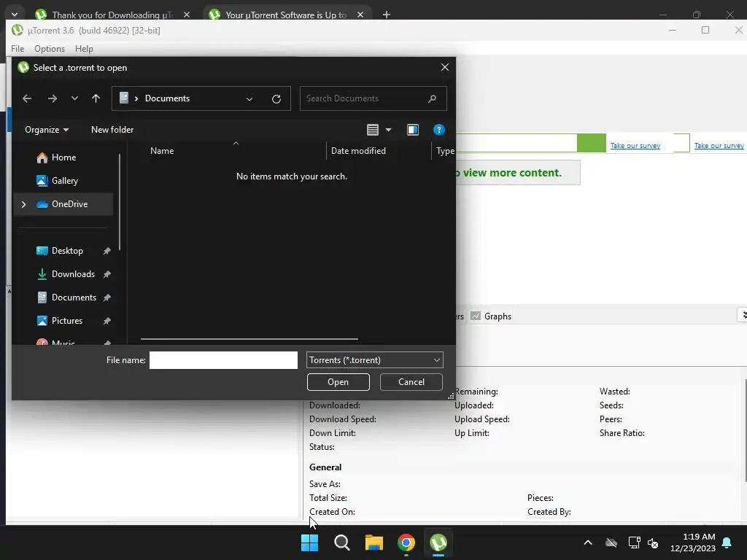Viewport: 747px width, 560px height.
Task: Click the File name input field
Action: [223, 360]
